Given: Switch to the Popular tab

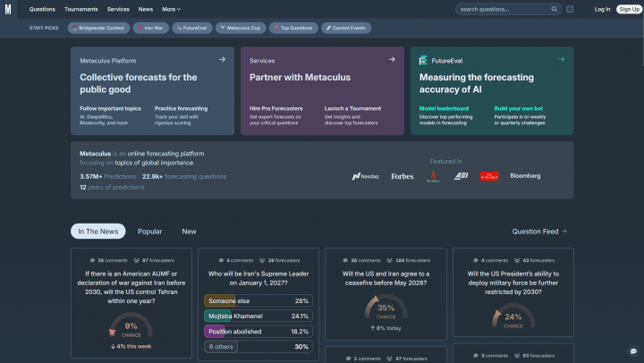Looking at the screenshot, I should (150, 232).
